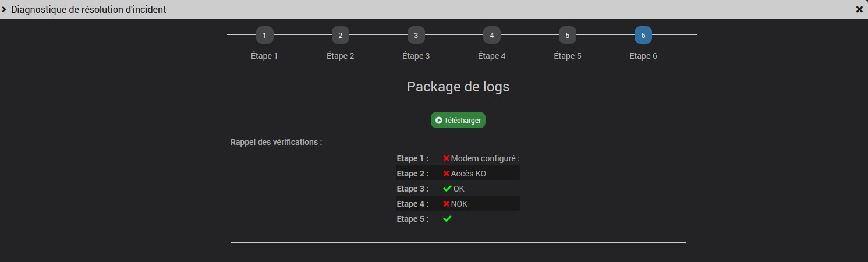Viewport: 868px width, 262px height.
Task: Select the active step 6 marker
Action: [x=643, y=35]
